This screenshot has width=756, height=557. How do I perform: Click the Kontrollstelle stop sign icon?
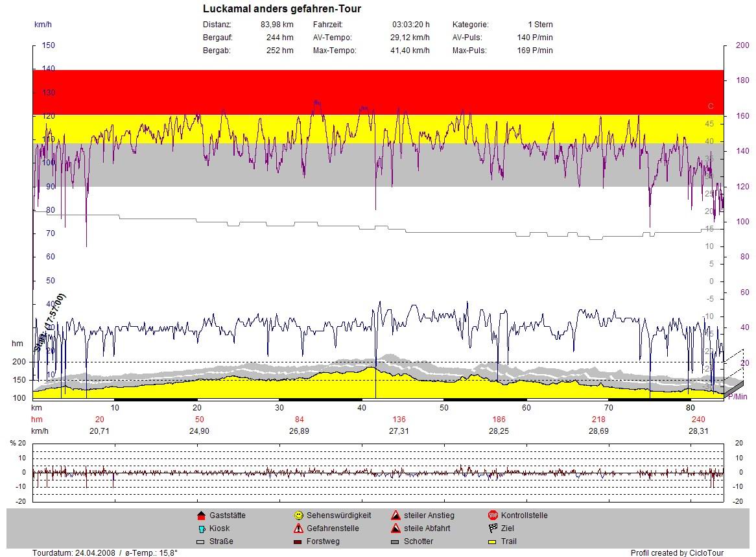493,516
